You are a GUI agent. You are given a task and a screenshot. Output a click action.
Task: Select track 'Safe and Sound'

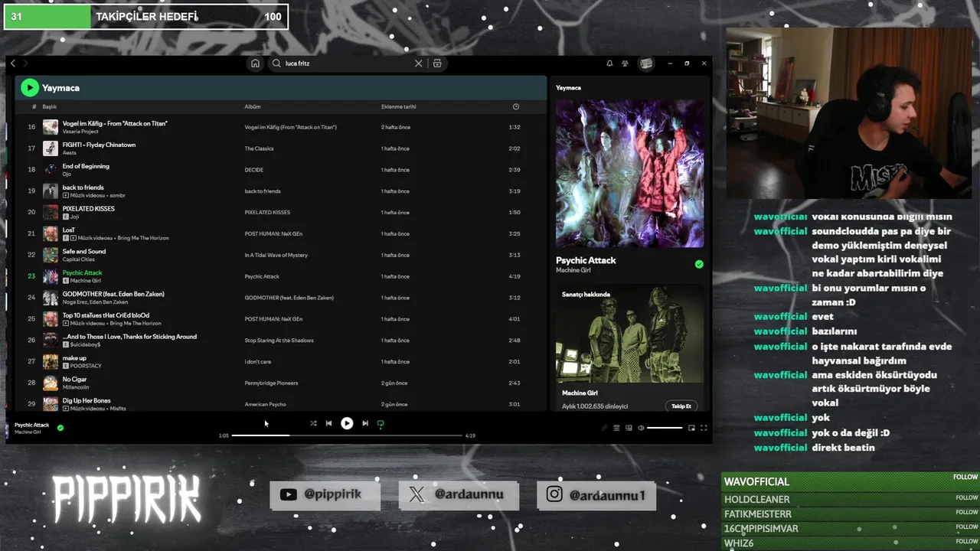click(84, 252)
